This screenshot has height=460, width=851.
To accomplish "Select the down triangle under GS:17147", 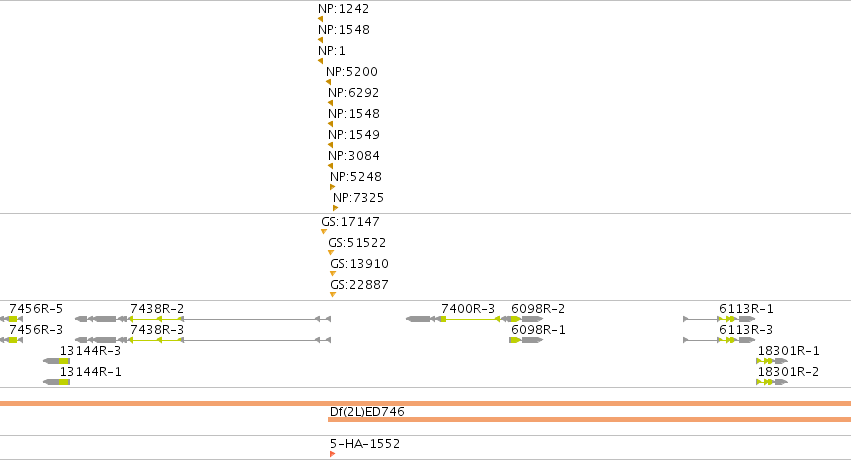I will 324,232.
